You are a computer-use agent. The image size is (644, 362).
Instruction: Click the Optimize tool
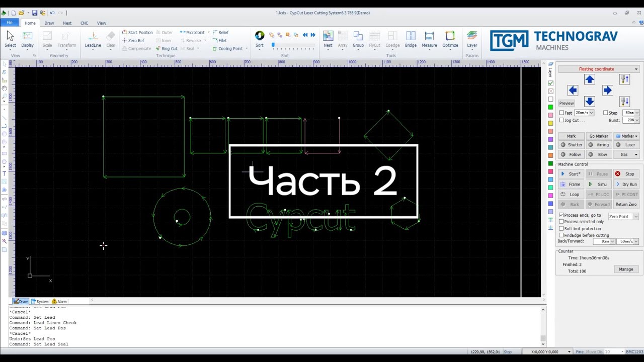click(x=450, y=39)
